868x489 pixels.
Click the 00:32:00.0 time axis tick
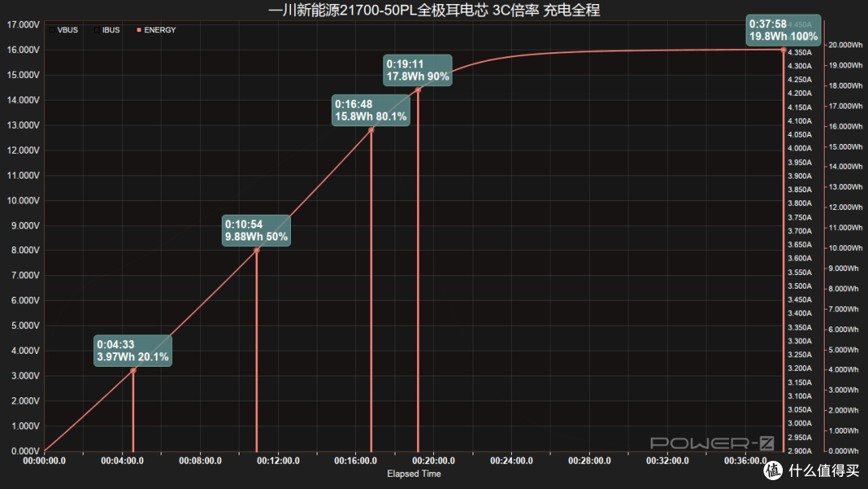[x=668, y=461]
